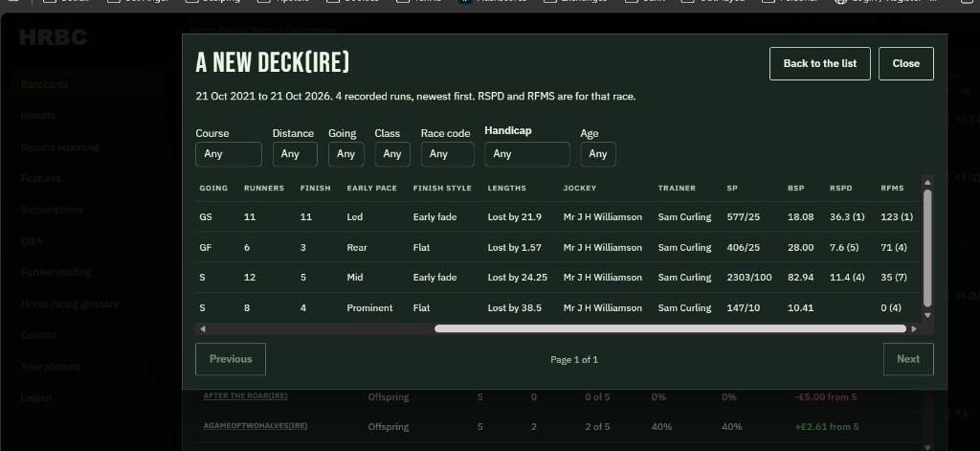The image size is (980, 451).
Task: Click the FINISH column header
Action: click(x=315, y=188)
